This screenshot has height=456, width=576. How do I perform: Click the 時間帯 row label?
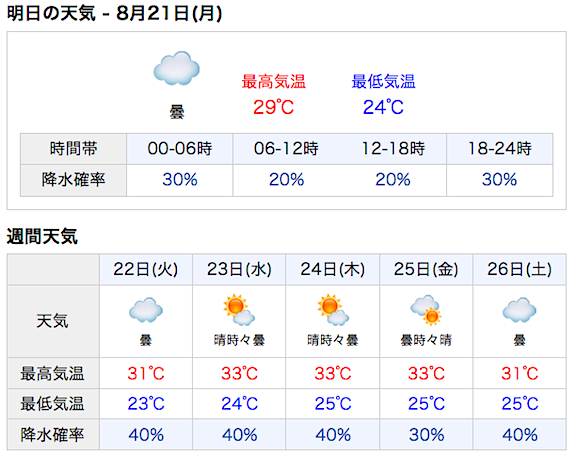(73, 149)
